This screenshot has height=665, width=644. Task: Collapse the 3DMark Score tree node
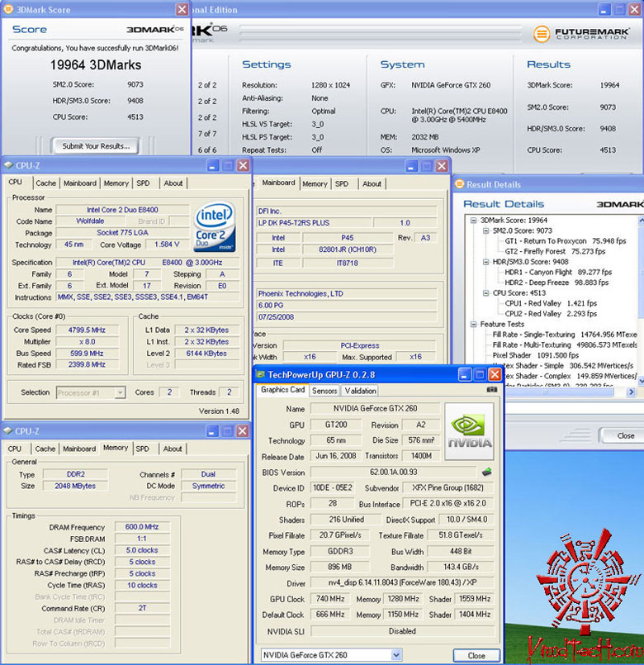pyautogui.click(x=474, y=220)
